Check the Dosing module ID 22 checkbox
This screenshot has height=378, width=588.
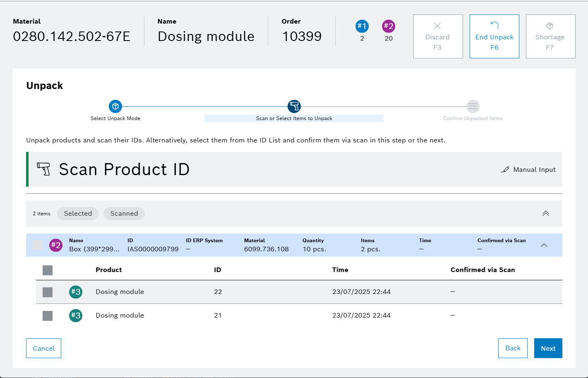coord(48,292)
